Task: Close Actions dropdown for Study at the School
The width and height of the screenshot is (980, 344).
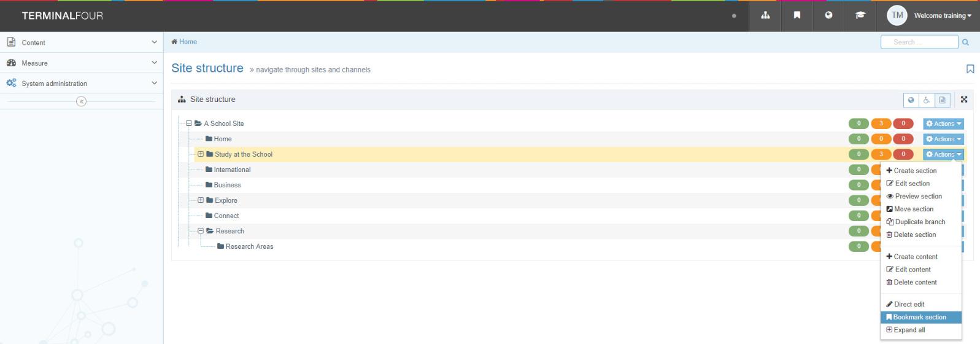Action: click(943, 154)
